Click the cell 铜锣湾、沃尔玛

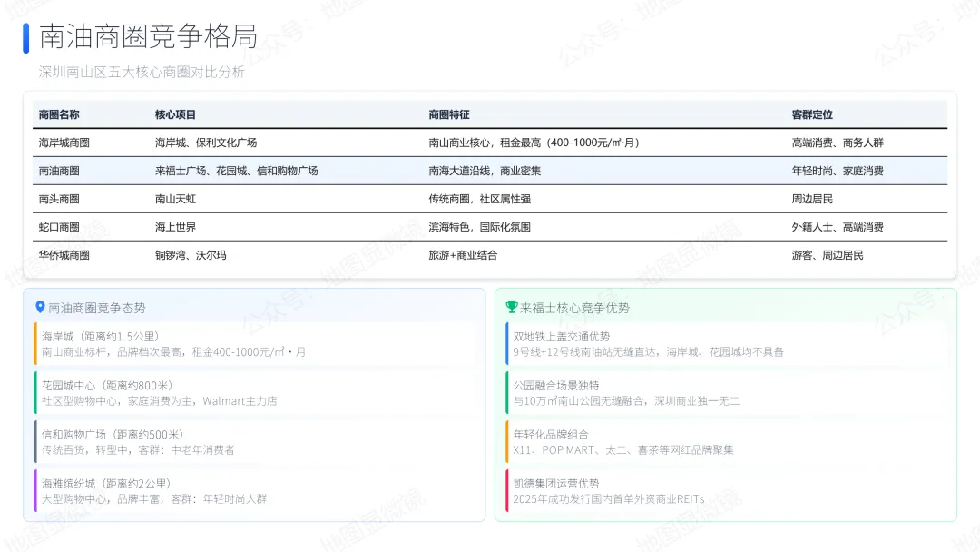click(191, 255)
